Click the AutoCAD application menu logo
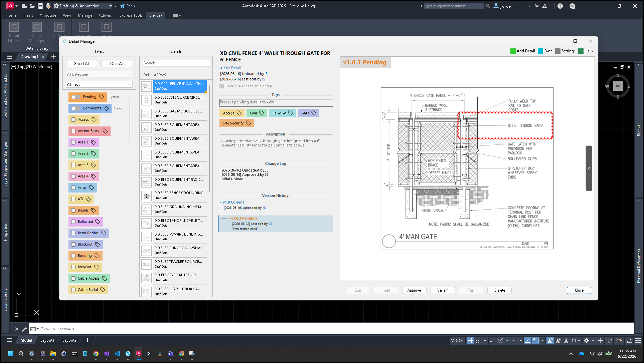The height and width of the screenshot is (363, 644). click(x=10, y=6)
